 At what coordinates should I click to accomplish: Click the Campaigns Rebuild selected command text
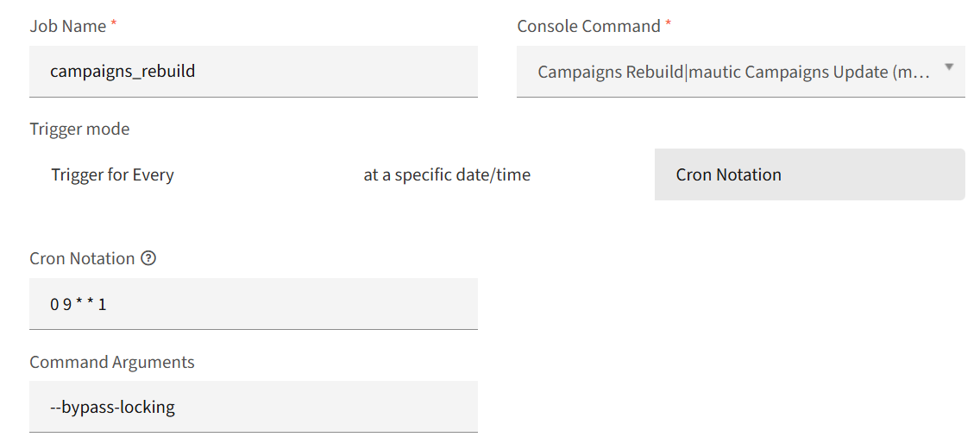[x=610, y=72]
